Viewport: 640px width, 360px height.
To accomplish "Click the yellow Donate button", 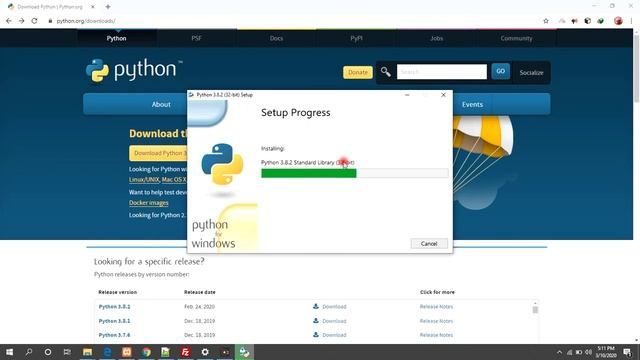I will pos(358,72).
